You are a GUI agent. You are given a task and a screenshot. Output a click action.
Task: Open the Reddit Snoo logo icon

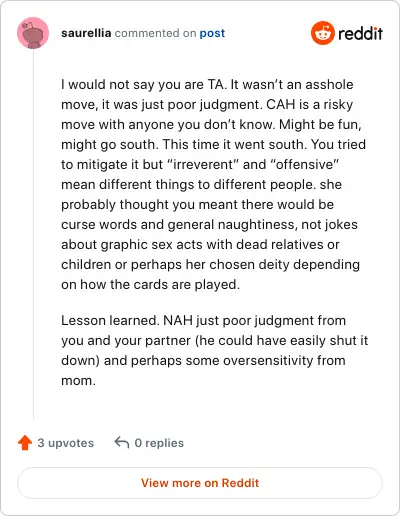click(x=322, y=33)
